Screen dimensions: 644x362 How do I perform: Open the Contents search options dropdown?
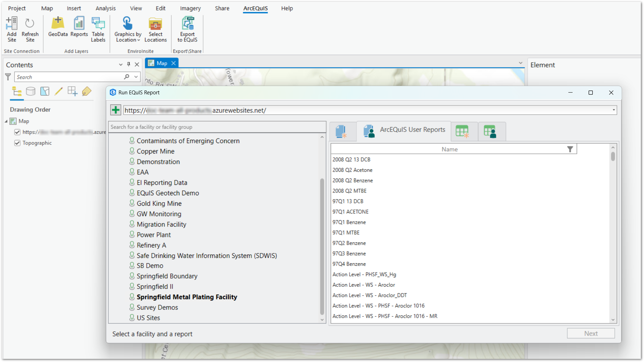click(136, 77)
